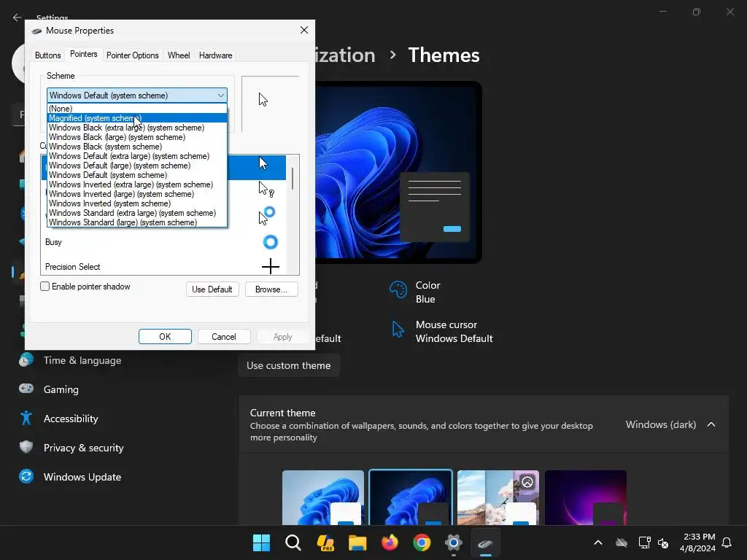
Task: Select Windows Default (large) scheme
Action: (x=136, y=166)
